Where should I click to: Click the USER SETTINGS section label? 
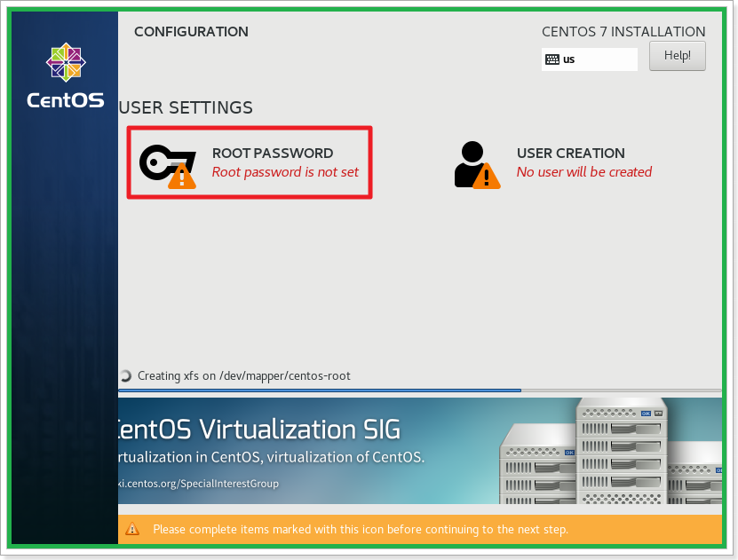186,107
